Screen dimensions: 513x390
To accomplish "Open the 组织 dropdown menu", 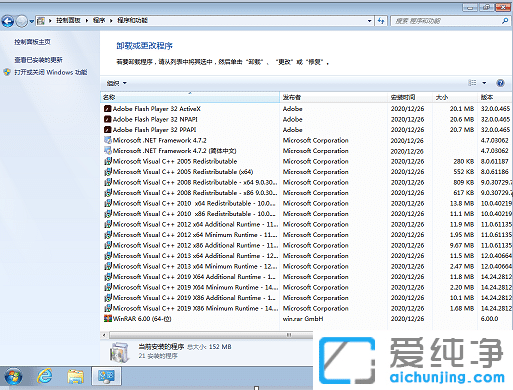I will point(116,83).
